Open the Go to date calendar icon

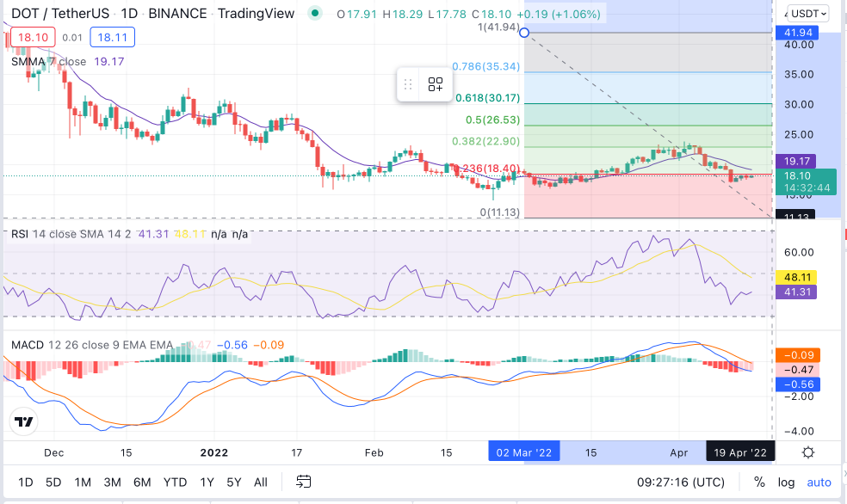tap(304, 482)
